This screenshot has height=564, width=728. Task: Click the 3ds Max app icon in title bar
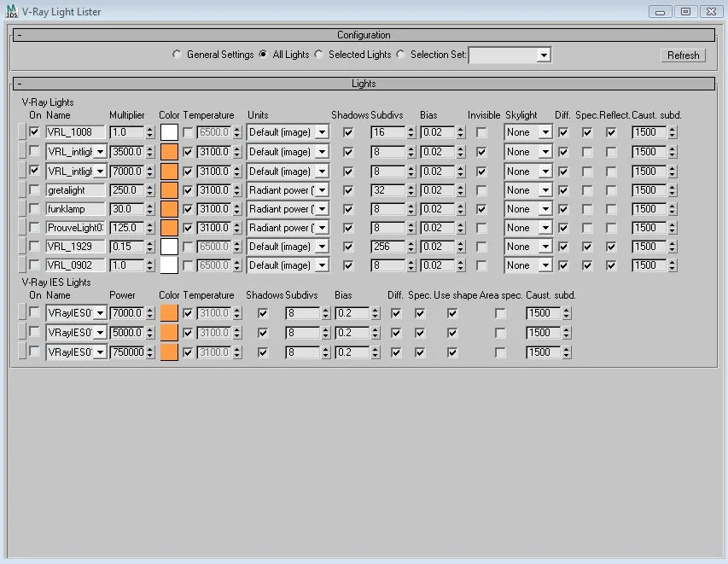click(x=11, y=11)
